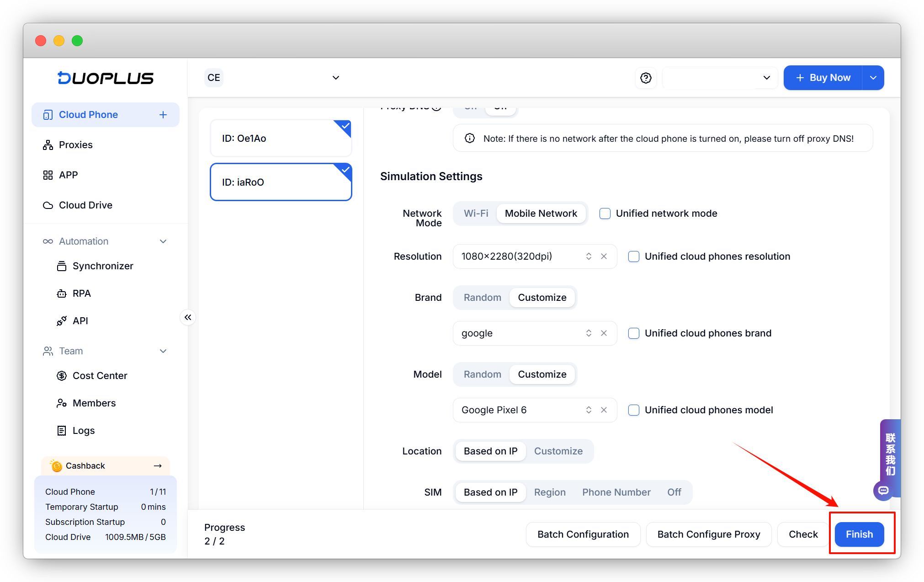Viewport: 924px width, 582px height.
Task: Enable Unified network mode checkbox
Action: [605, 214]
